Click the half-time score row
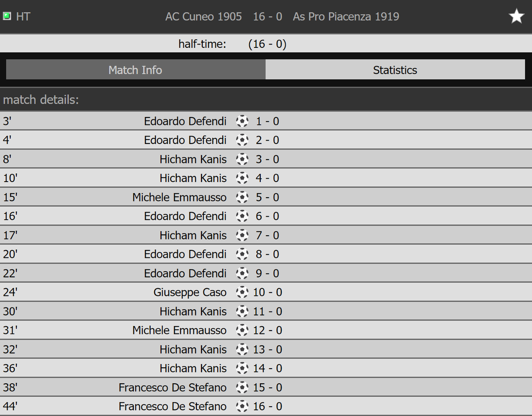The height and width of the screenshot is (416, 532). (266, 44)
